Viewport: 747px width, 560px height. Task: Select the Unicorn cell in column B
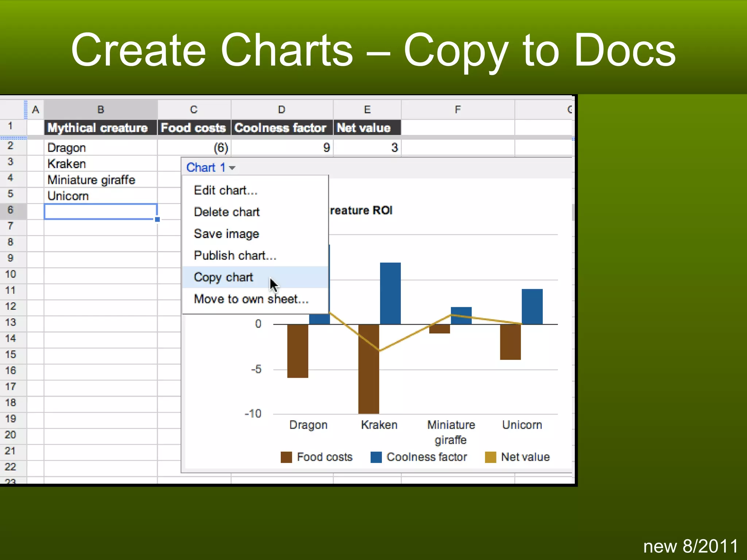coord(101,196)
